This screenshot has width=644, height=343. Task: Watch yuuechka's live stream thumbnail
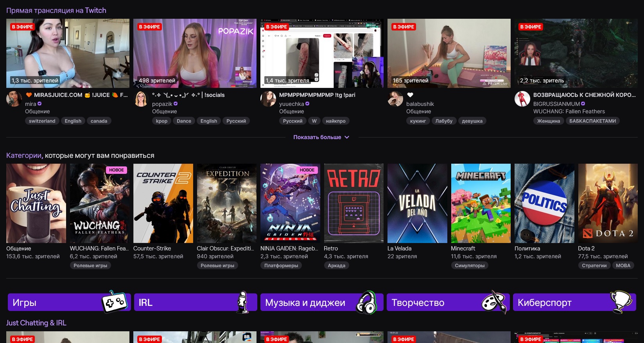coord(322,53)
